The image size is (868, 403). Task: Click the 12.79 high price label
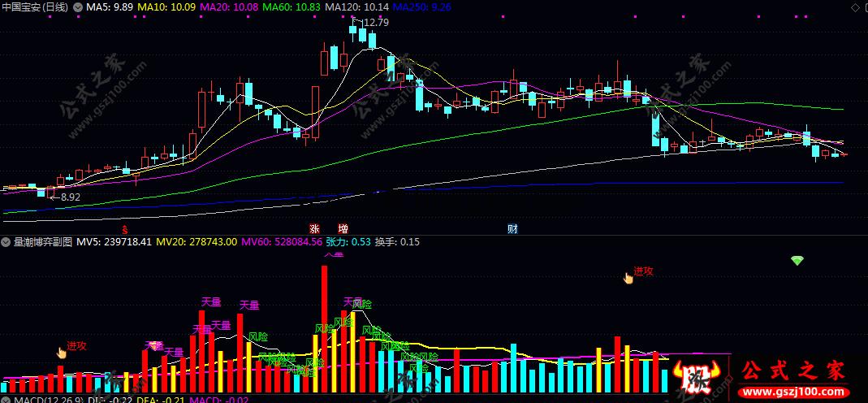(377, 23)
